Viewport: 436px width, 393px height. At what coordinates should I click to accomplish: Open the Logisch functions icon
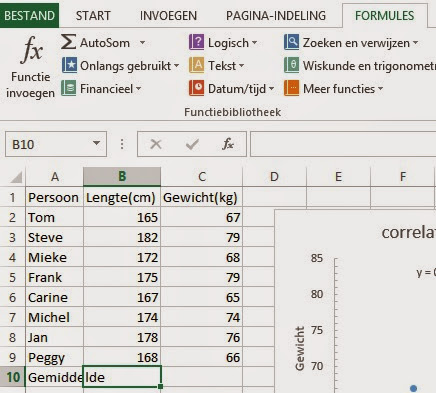click(196, 42)
